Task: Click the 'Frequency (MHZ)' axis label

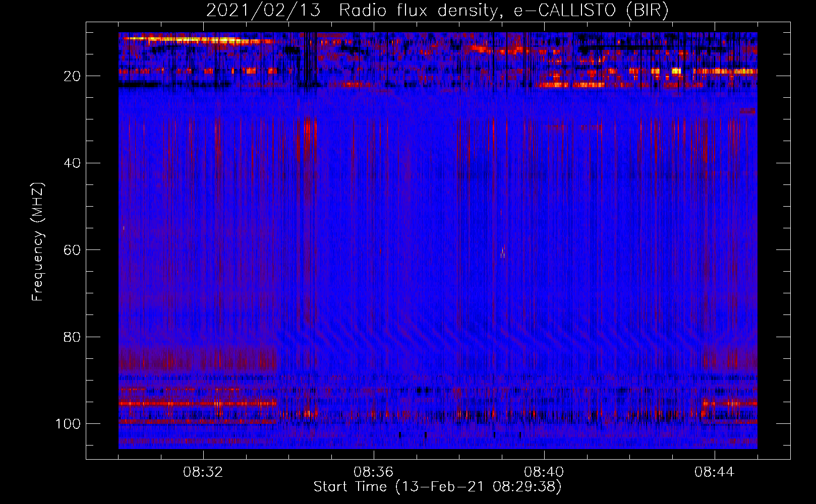Action: pos(38,241)
